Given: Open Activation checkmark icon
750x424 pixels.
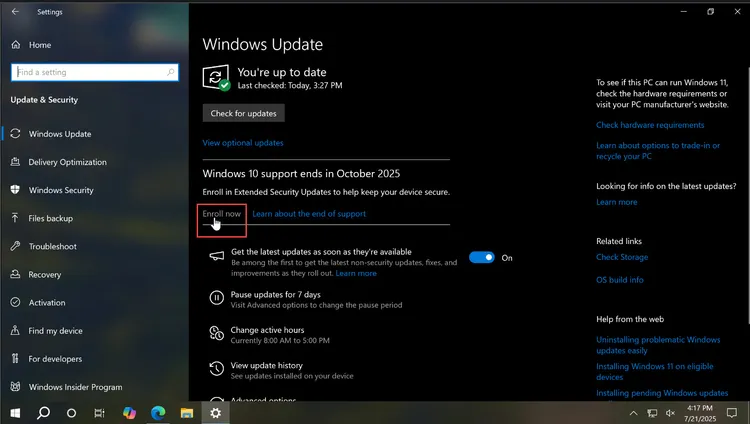Looking at the screenshot, I should (x=15, y=302).
